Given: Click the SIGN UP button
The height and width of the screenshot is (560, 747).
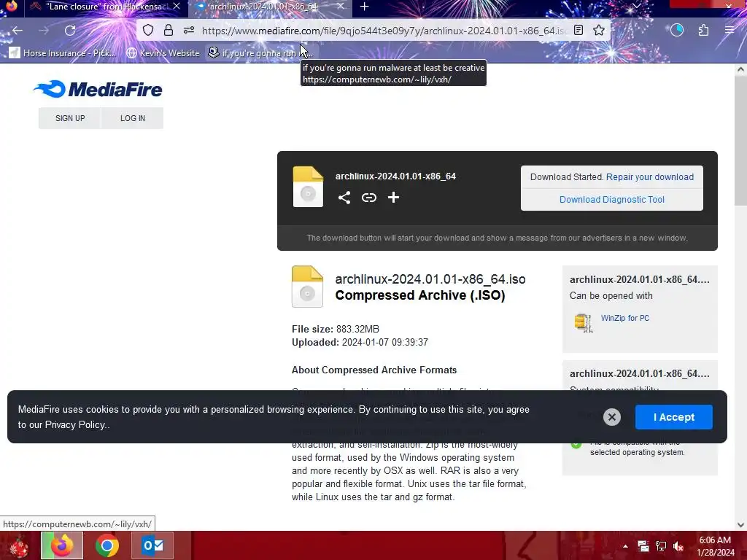Looking at the screenshot, I should pyautogui.click(x=70, y=118).
